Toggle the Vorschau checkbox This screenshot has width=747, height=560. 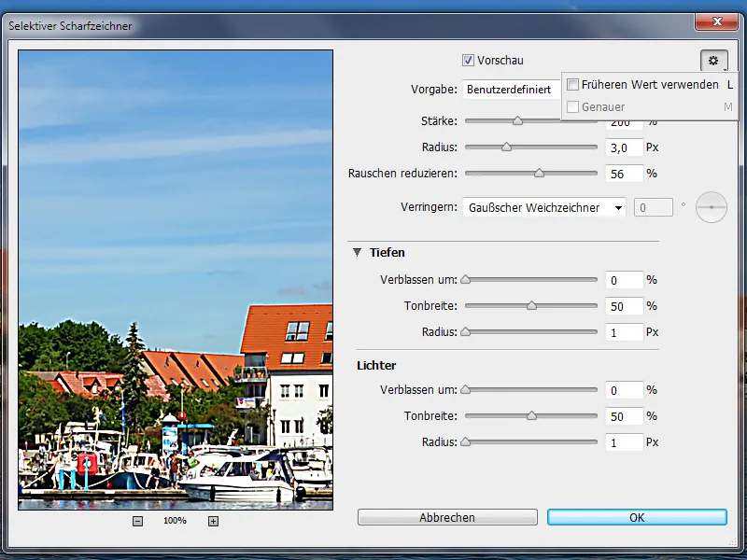tap(468, 61)
